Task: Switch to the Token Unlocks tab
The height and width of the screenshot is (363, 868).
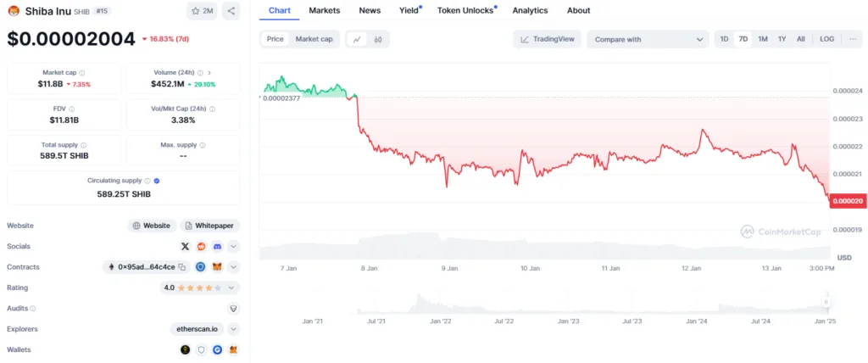Action: point(465,10)
